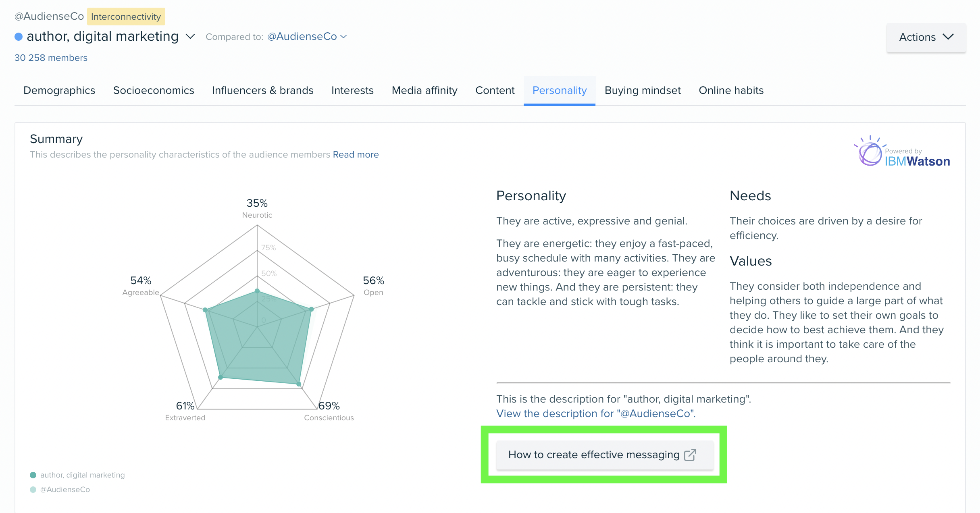Select the Personality tab

click(x=560, y=90)
